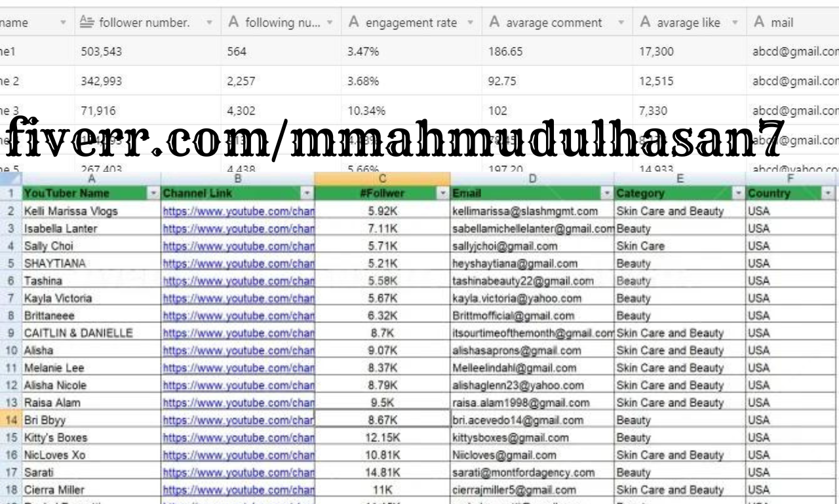Click the text-type icon beside avarage comment
This screenshot has width=839, height=504.
(494, 22)
